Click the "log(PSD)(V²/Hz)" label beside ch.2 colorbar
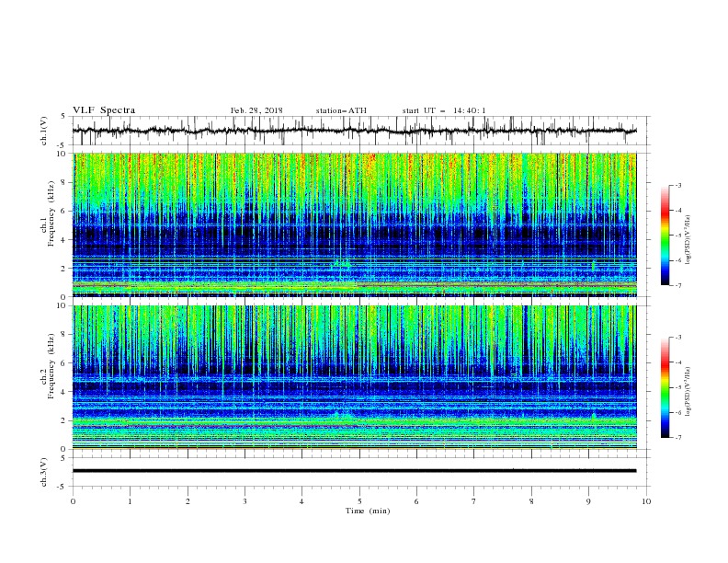Image resolution: width=728 pixels, height=563 pixels. coord(688,391)
